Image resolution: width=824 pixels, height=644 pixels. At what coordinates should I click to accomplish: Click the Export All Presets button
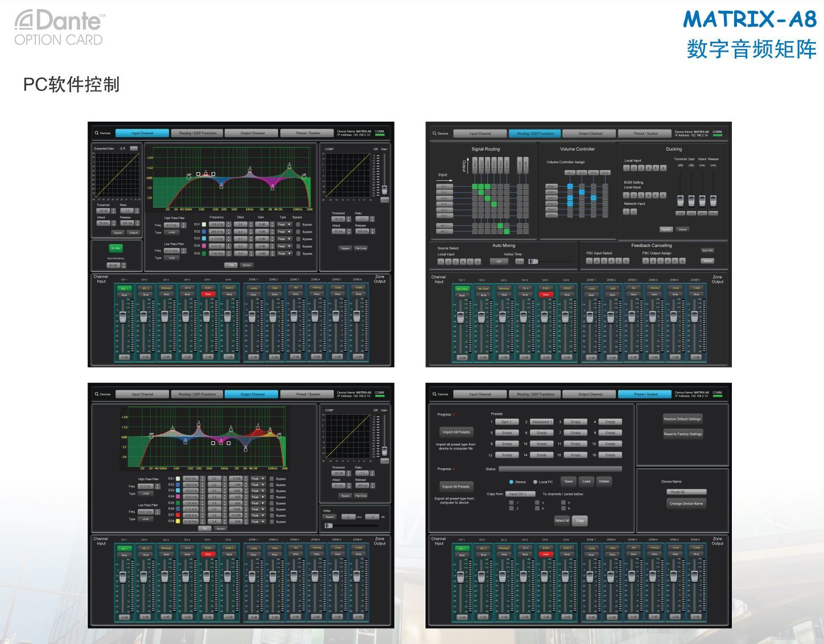coord(457,486)
